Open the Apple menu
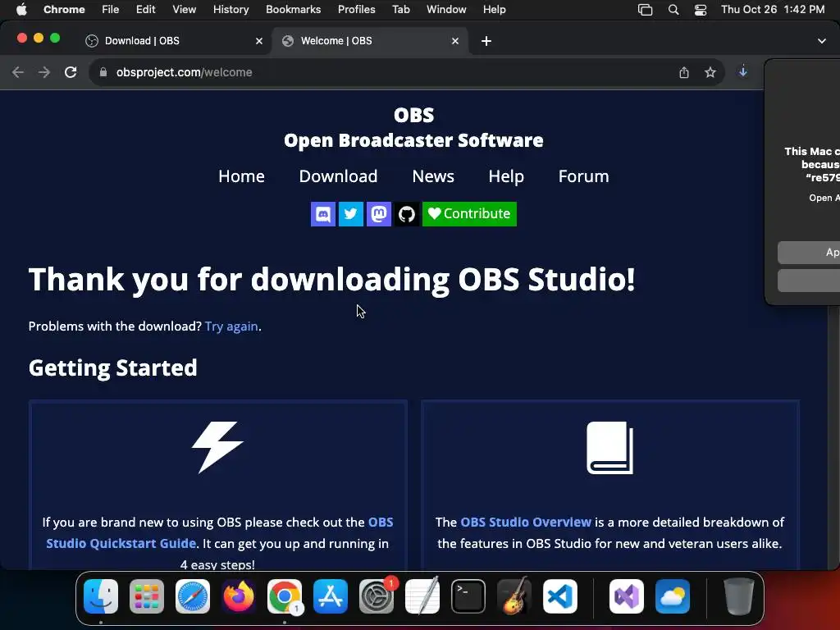Image resolution: width=840 pixels, height=630 pixels. (x=21, y=10)
